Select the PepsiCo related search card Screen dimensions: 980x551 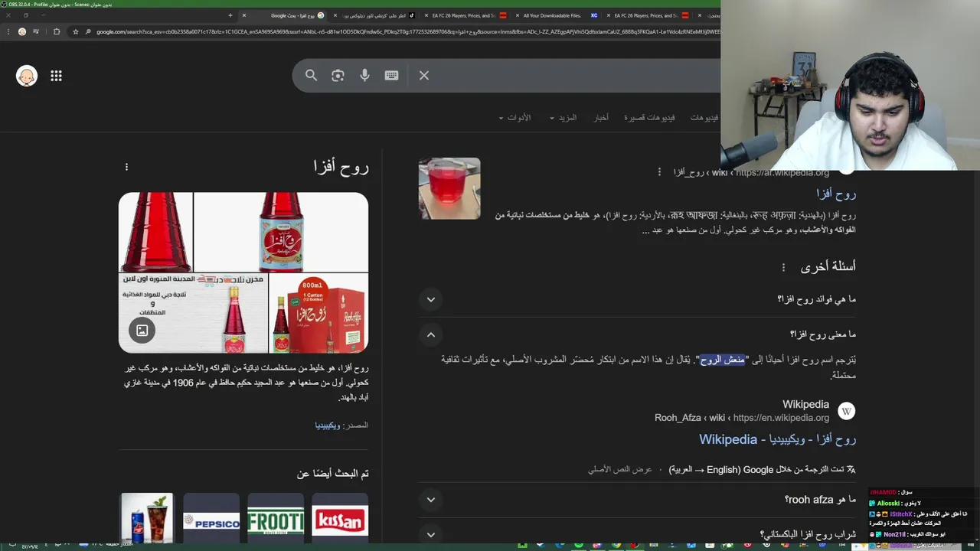[211, 518]
